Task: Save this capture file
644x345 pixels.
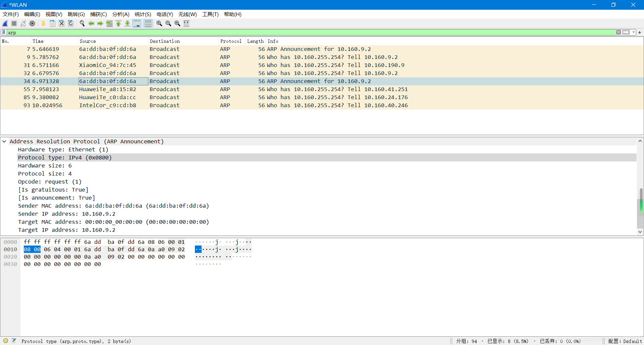Action: pyautogui.click(x=53, y=23)
